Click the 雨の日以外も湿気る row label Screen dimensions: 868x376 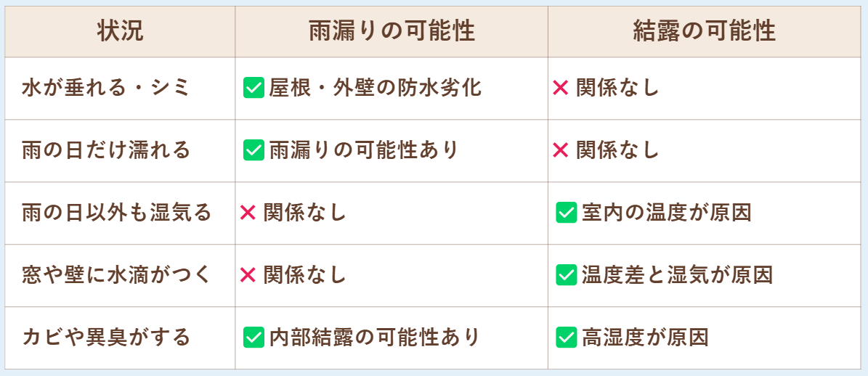coord(117,213)
